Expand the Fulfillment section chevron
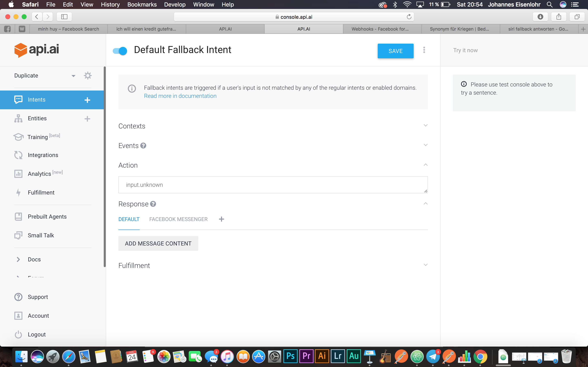The width and height of the screenshot is (588, 367). 425,265
